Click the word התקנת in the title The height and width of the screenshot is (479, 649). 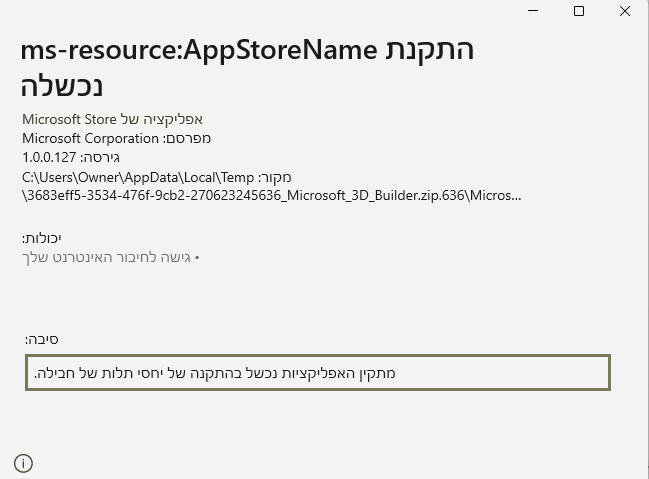(429, 50)
